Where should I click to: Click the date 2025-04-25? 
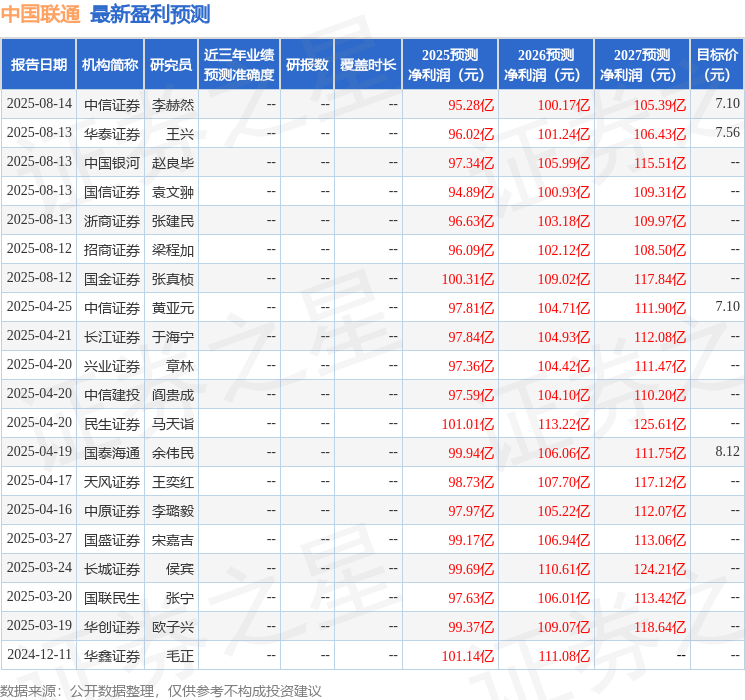pos(39,307)
